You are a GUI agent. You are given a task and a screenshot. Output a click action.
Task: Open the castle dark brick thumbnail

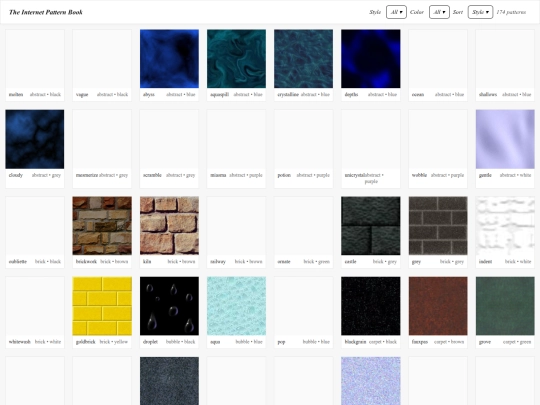[x=371, y=226]
